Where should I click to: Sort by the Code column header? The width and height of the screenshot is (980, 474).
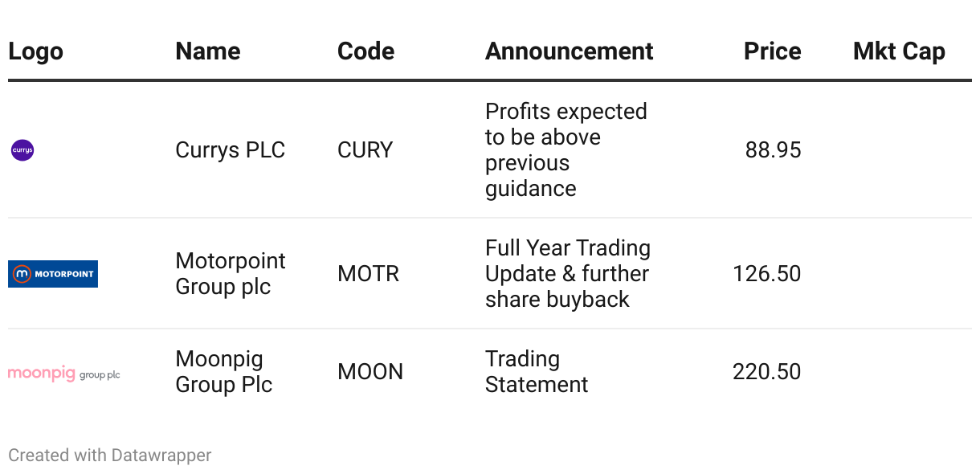(x=365, y=51)
